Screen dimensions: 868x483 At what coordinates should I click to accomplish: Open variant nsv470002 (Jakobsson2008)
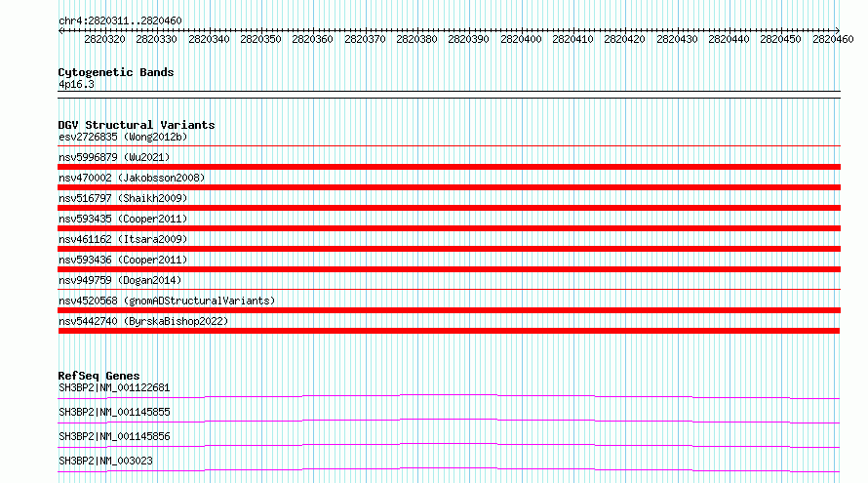click(x=132, y=178)
